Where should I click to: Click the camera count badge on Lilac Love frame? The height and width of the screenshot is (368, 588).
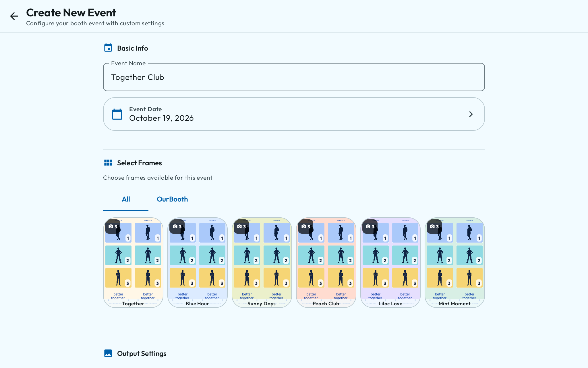[370, 227]
